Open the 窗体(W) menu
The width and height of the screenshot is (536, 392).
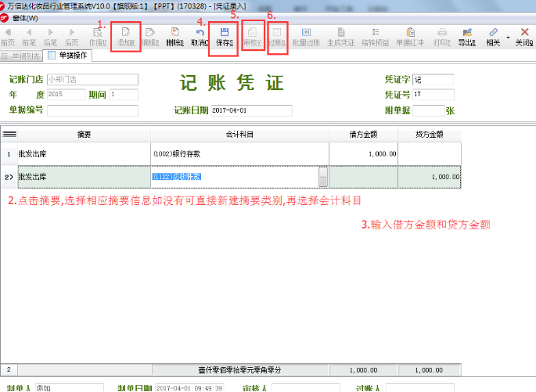click(25, 17)
